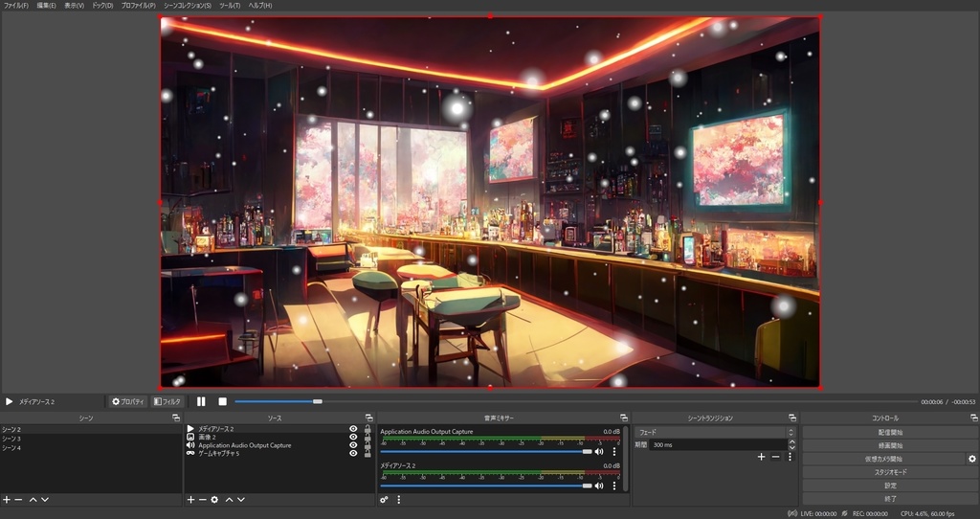Mute Application Audio Output Capture in mixer
The height and width of the screenshot is (519, 980).
click(599, 451)
